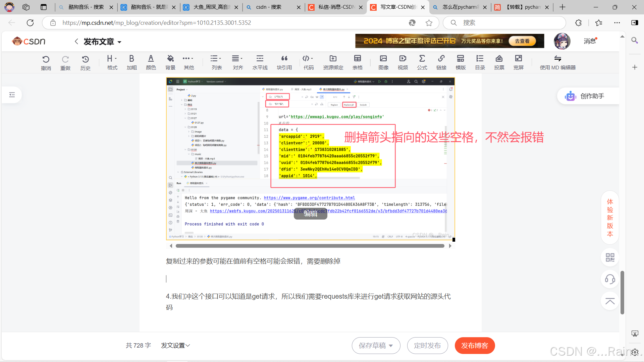
Task: Add a hyperlink with 链接 icon
Action: click(x=441, y=62)
